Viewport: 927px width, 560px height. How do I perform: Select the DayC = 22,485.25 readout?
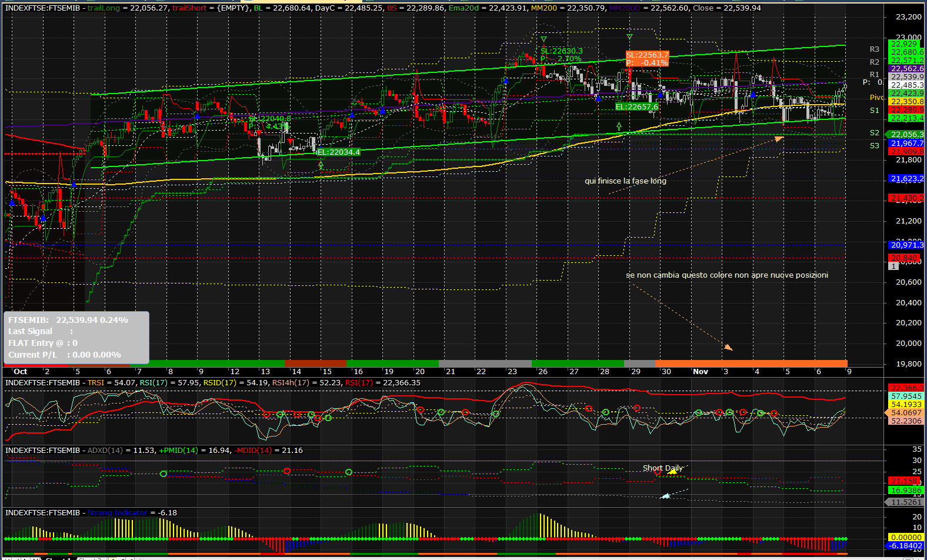pos(349,8)
